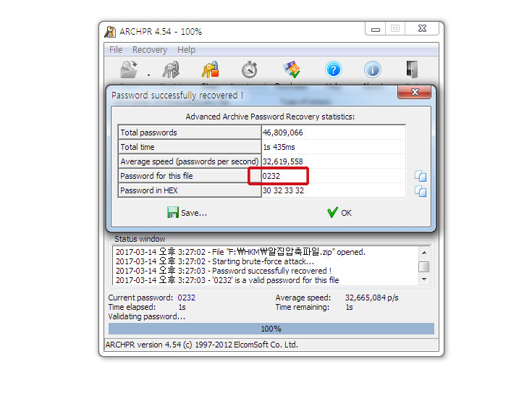This screenshot has width=532, height=396.
Task: Close the password recovered dialog
Action: (x=414, y=92)
